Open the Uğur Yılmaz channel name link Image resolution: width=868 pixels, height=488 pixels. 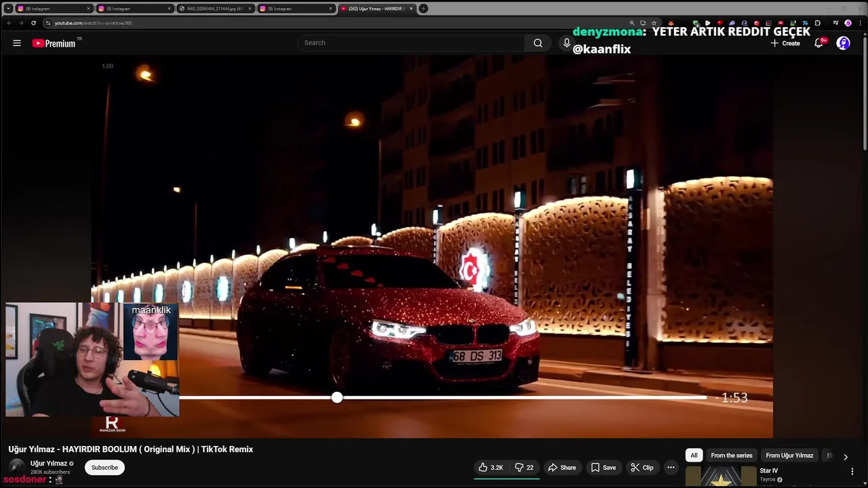click(48, 464)
